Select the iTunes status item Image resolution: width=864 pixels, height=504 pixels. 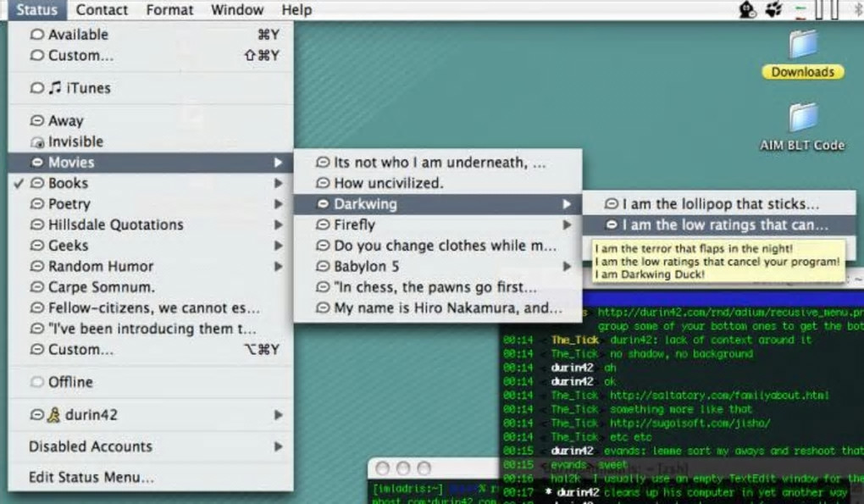151,88
